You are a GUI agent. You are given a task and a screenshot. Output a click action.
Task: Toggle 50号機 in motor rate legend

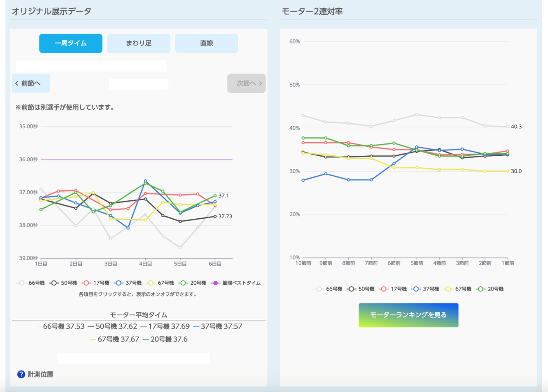361,289
